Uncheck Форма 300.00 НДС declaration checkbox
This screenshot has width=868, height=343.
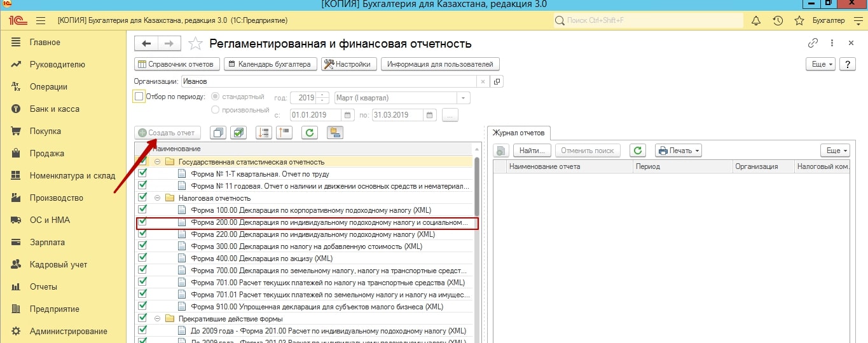pos(142,246)
